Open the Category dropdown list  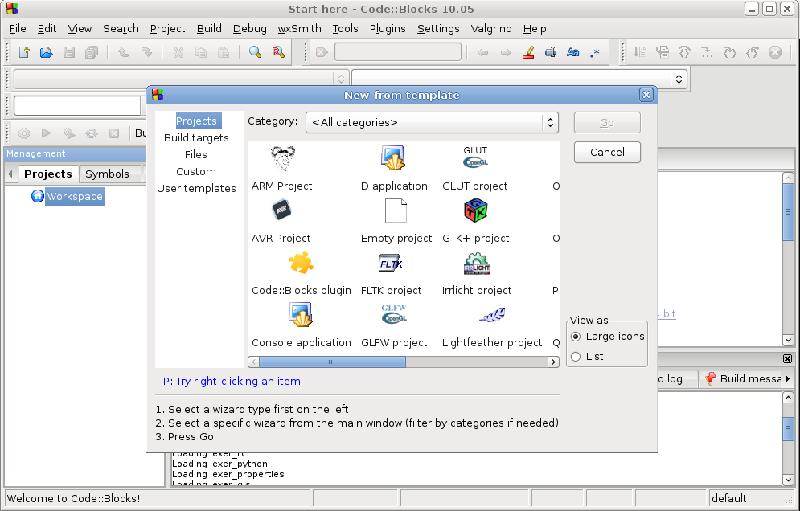tap(432, 122)
